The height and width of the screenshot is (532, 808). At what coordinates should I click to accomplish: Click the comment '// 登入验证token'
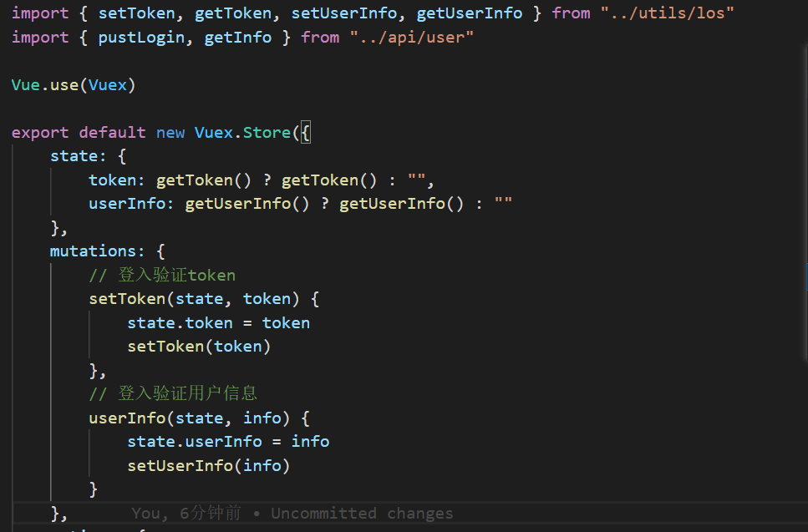(x=162, y=275)
